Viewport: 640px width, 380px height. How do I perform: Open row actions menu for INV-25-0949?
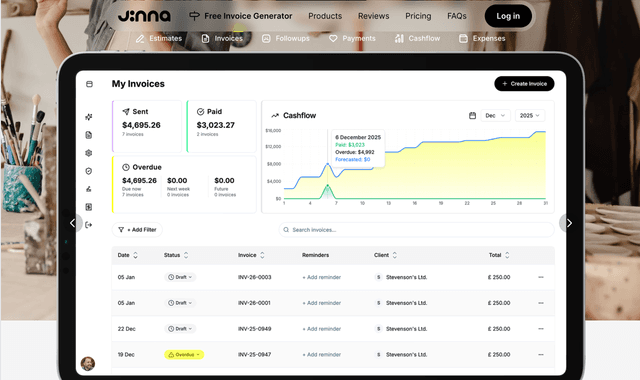[x=541, y=329]
